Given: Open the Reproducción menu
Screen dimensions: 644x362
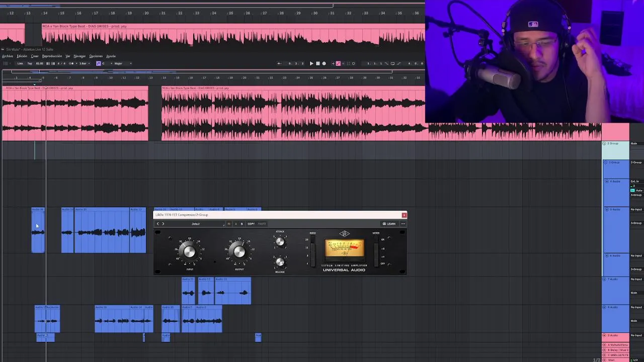Looking at the screenshot, I should (52, 56).
